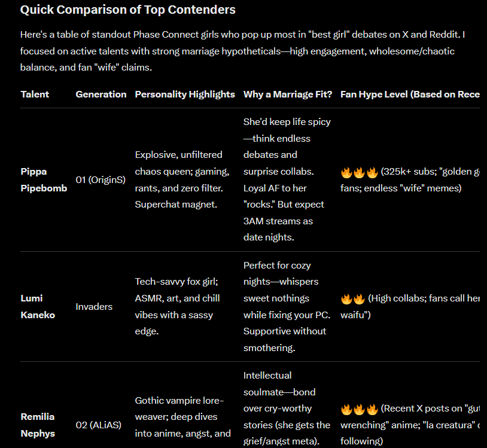Select the Lumi Kaneko talent name

pyautogui.click(x=38, y=306)
